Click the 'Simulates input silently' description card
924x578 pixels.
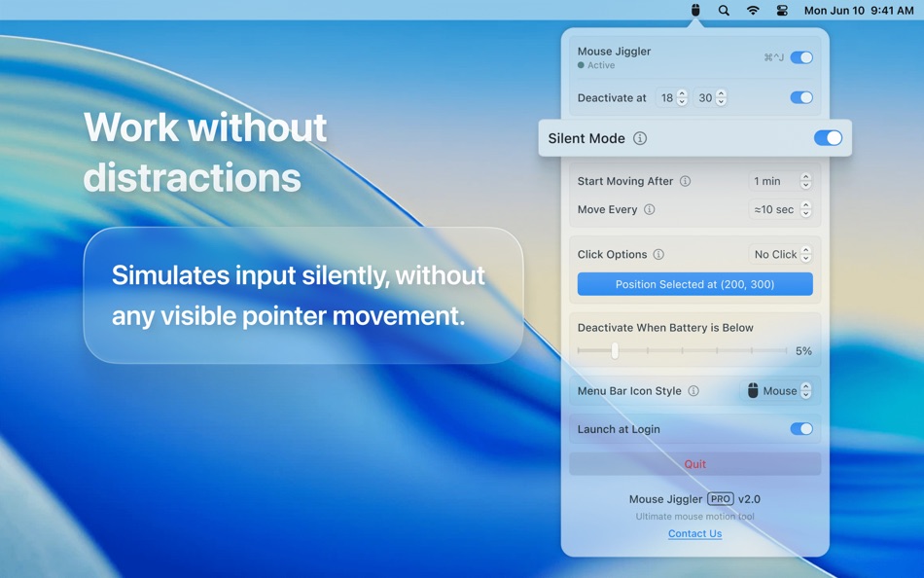[302, 295]
